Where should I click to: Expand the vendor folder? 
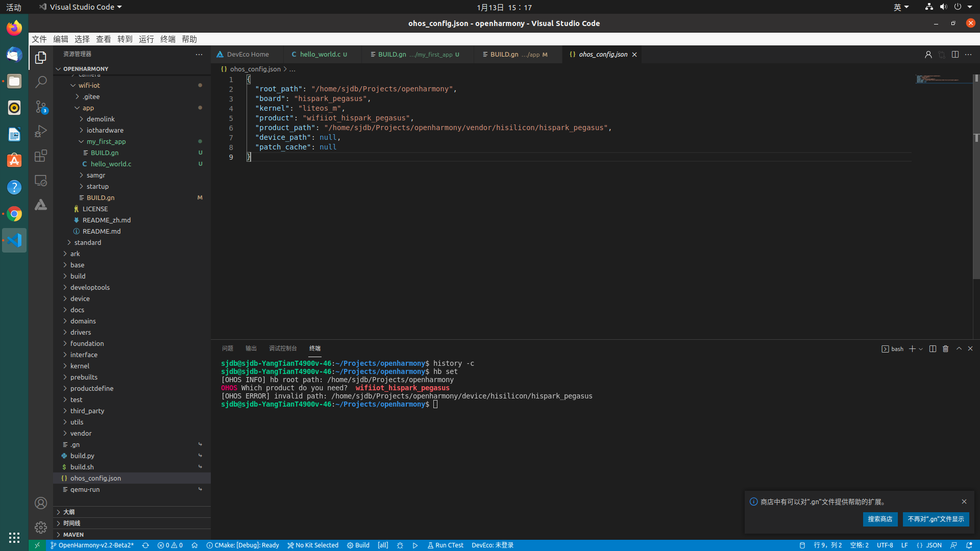(x=81, y=433)
